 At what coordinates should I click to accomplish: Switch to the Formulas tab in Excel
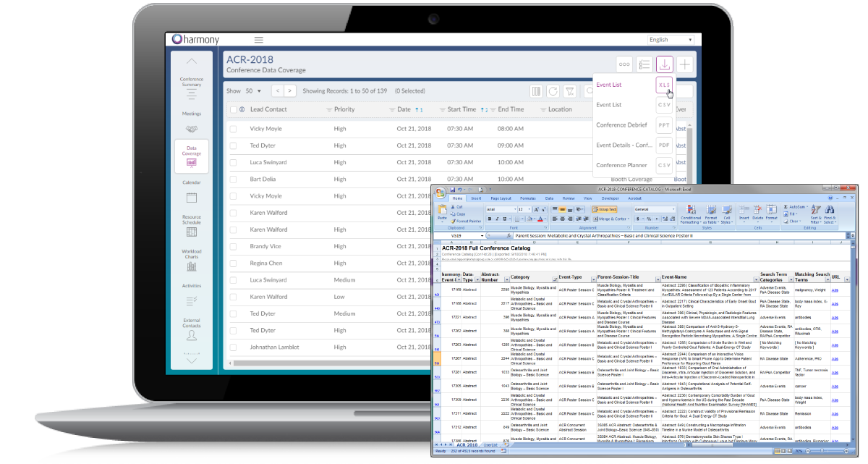tap(527, 198)
